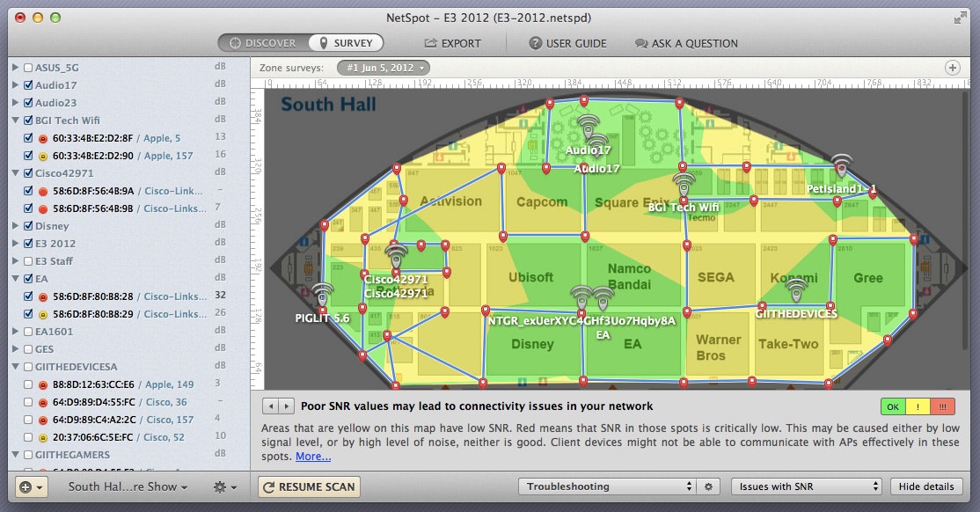Expand the GIITHEGAMERS network group
The image size is (980, 512).
(x=15, y=455)
